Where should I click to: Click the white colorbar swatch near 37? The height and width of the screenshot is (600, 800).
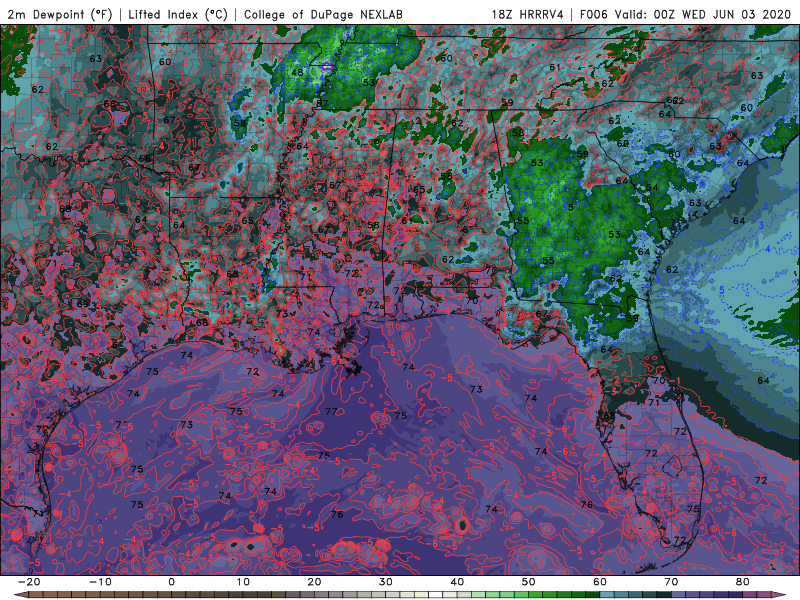coord(435,595)
